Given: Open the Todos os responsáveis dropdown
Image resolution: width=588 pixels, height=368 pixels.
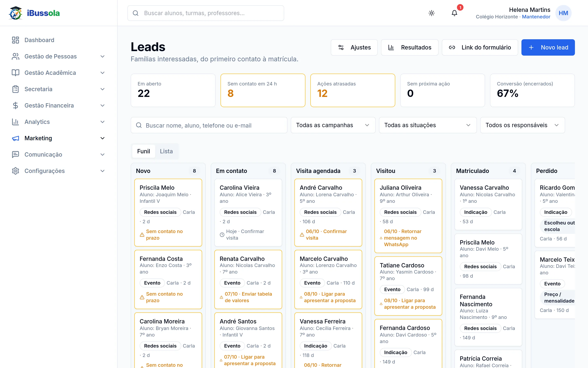Looking at the screenshot, I should 522,125.
